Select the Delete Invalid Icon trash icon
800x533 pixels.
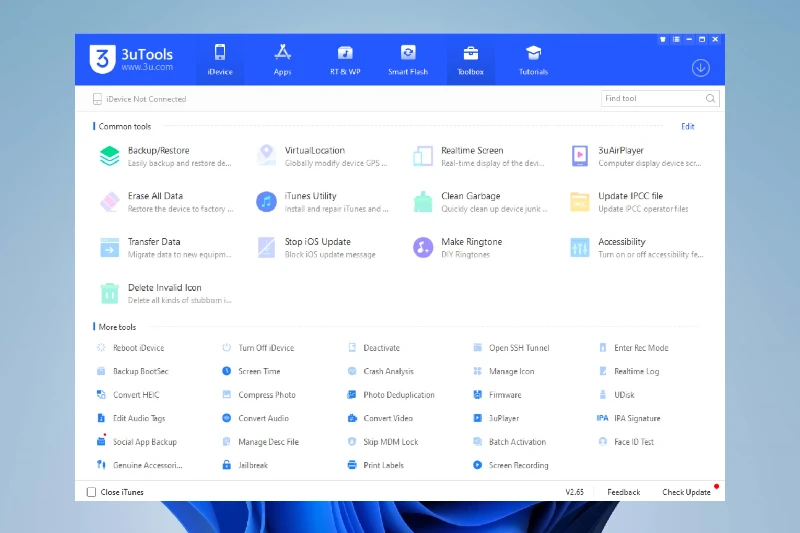(x=110, y=293)
